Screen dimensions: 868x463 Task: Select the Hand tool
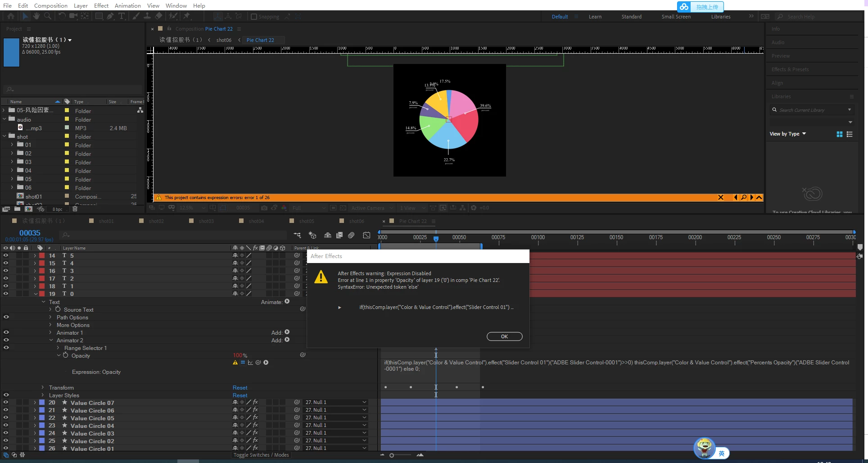[36, 16]
